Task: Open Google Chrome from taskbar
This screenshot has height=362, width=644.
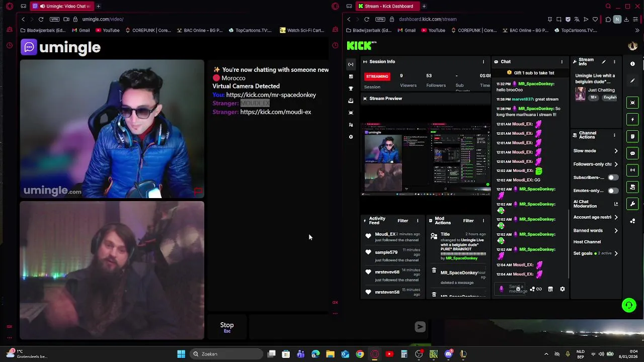Action: point(360,354)
